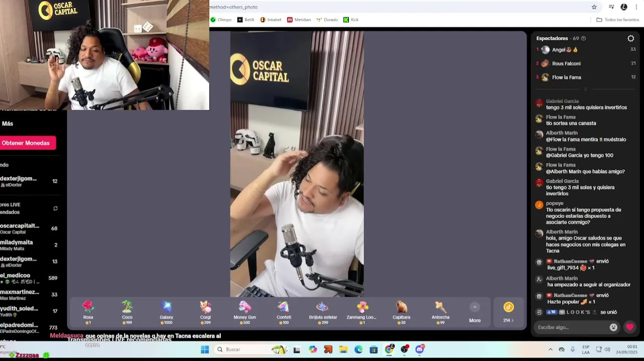The image size is (644, 361).
Task: Open miladymaita recommended live
Action: click(x=29, y=245)
